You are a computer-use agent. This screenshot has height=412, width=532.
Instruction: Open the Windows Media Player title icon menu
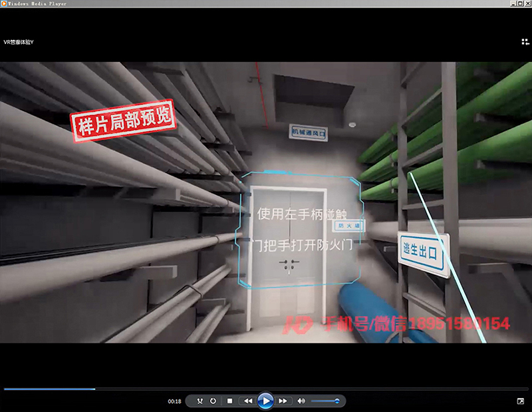[x=5, y=3]
